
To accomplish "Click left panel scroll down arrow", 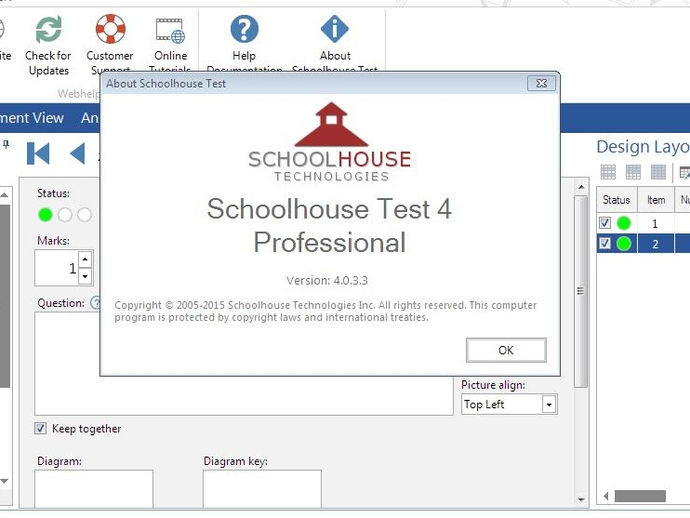I will pyautogui.click(x=4, y=481).
